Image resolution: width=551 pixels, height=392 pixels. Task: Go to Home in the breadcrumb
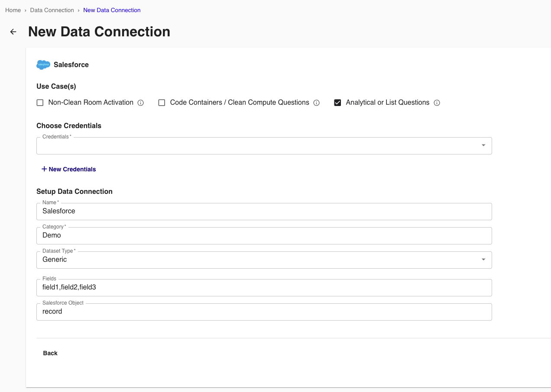13,10
